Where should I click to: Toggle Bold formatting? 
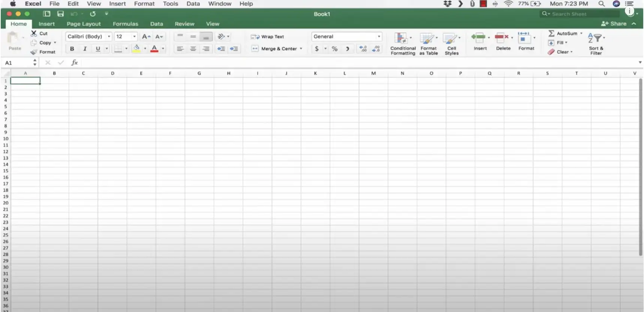point(72,49)
